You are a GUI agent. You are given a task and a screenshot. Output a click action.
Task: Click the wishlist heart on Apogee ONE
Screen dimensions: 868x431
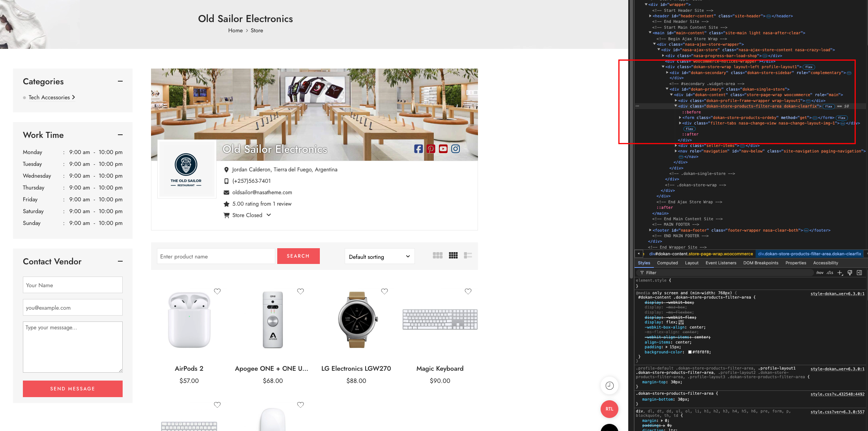[x=301, y=291]
